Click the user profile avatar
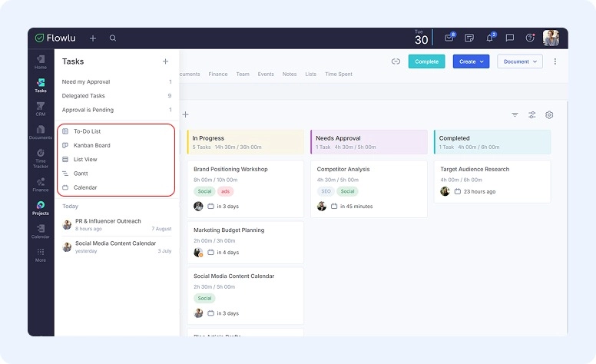The image size is (596, 364). click(x=551, y=38)
